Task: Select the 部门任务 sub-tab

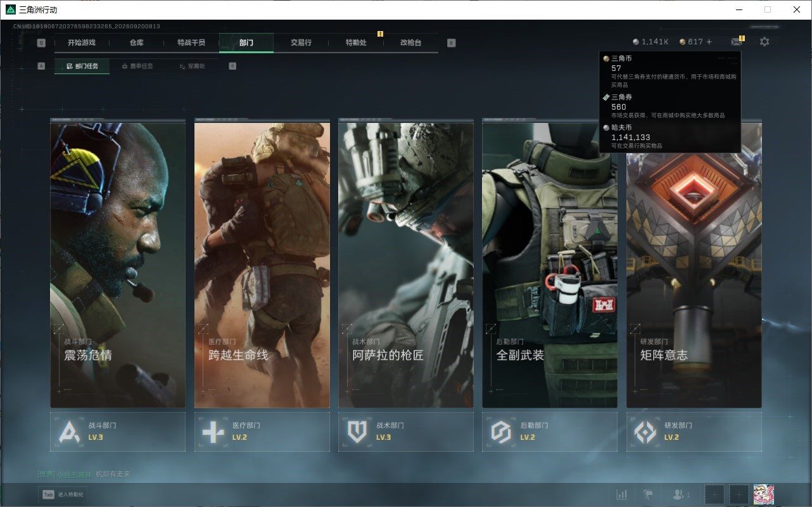Action: (x=82, y=66)
